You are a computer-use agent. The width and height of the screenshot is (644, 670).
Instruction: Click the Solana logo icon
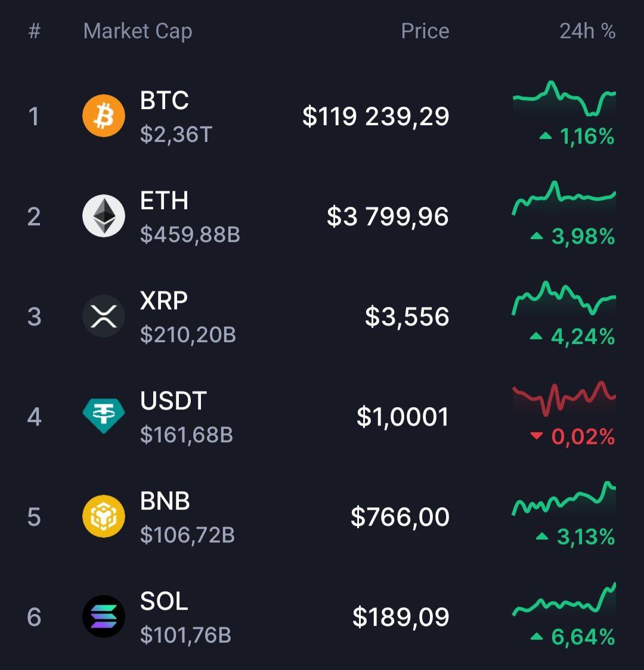click(x=103, y=616)
